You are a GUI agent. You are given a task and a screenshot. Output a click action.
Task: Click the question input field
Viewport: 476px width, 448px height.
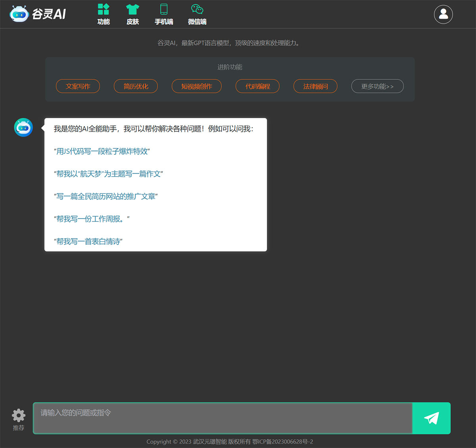(222, 418)
